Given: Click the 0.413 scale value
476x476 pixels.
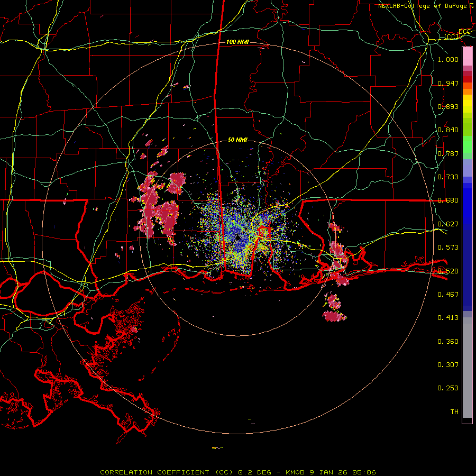Looking at the screenshot, I should 448,318.
